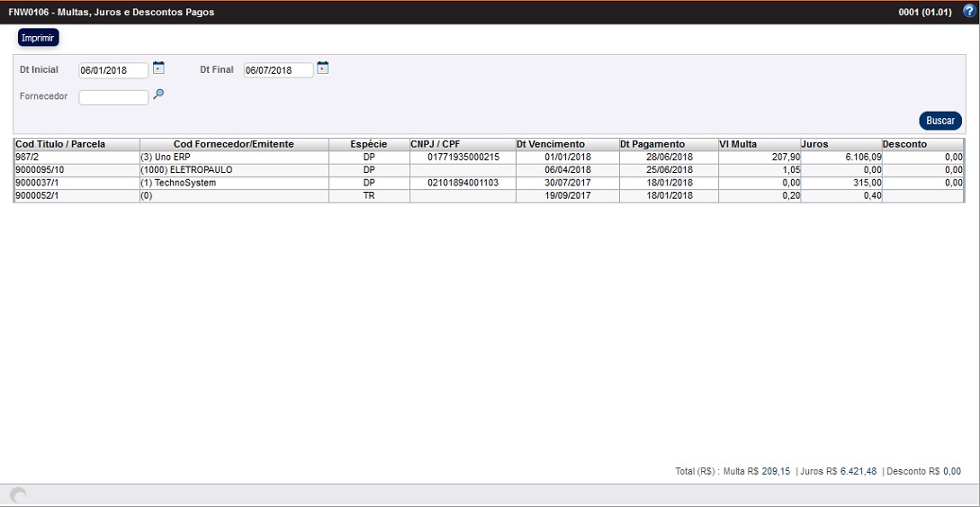Click the Cod Fornecedor/Emitente column header
This screenshot has height=507, width=980.
233,144
